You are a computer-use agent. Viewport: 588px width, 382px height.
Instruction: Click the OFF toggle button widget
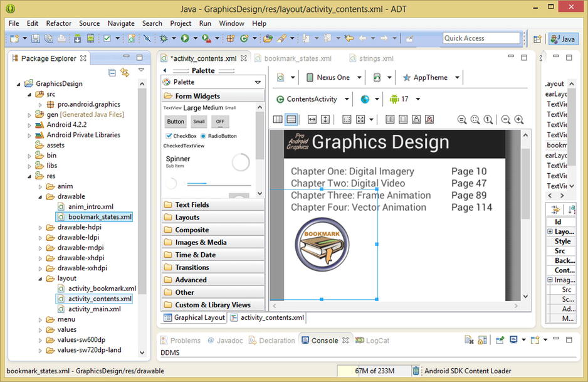tap(220, 122)
